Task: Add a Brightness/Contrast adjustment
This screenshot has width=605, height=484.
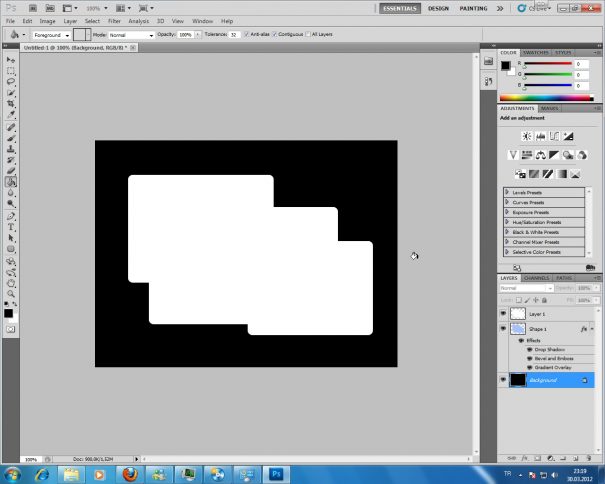Action: [x=527, y=136]
